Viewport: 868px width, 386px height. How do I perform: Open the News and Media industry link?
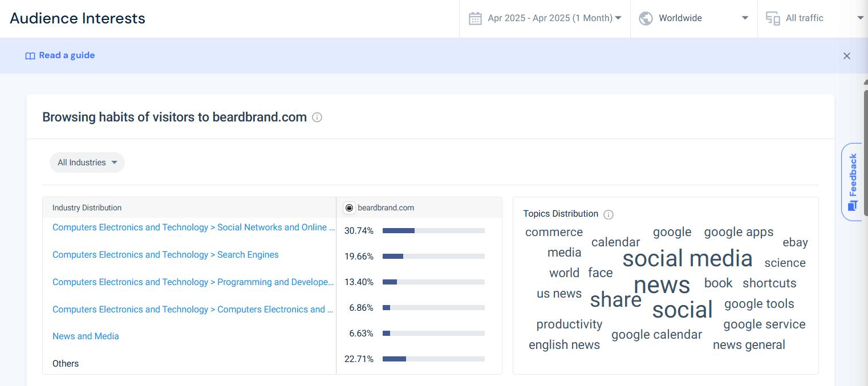[86, 336]
